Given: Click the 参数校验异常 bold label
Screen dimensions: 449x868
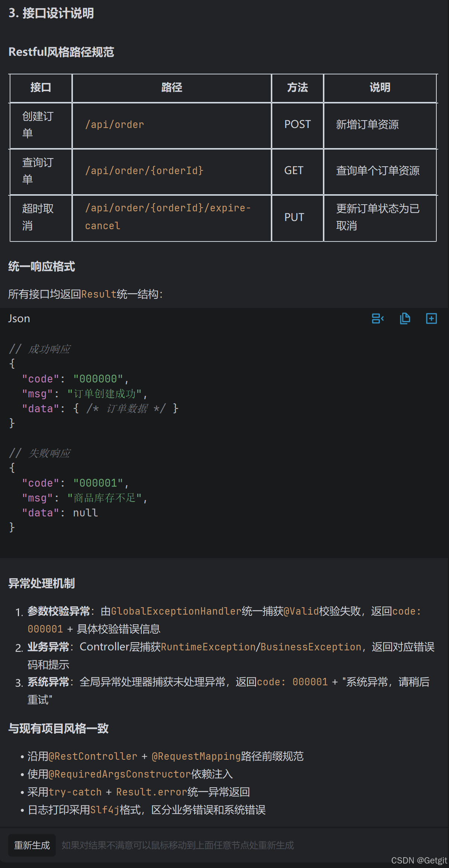Looking at the screenshot, I should tap(59, 611).
